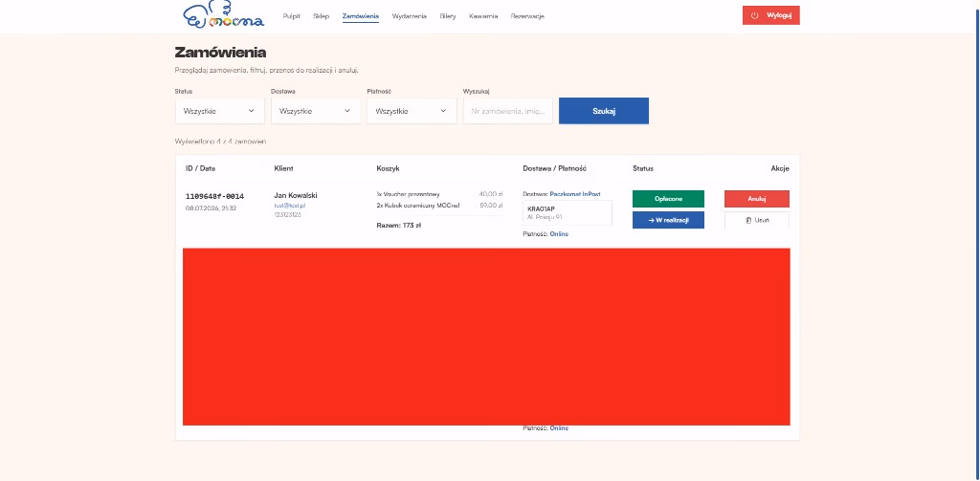The height and width of the screenshot is (481, 980).
Task: Focus the Wyszukaj order search field
Action: coord(508,111)
